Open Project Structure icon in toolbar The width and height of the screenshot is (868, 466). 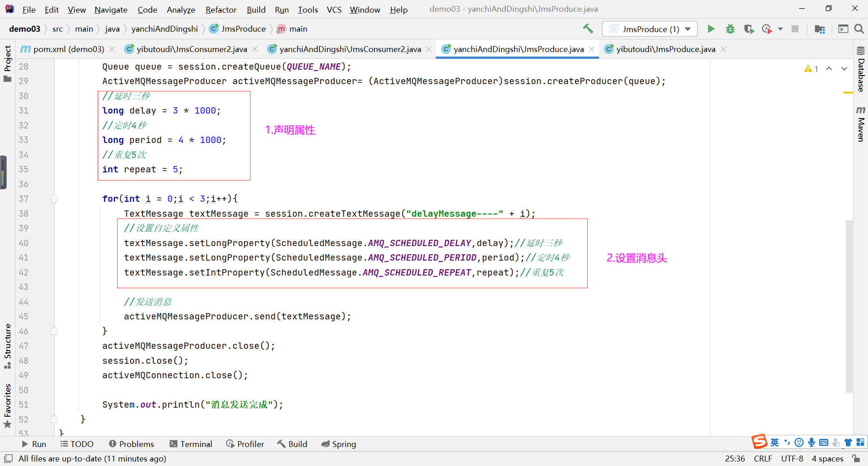coord(820,29)
